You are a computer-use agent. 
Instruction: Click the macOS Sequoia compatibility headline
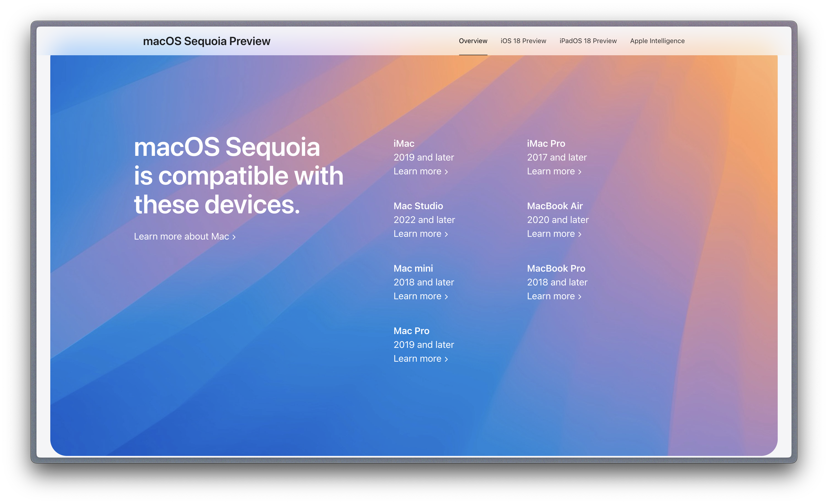[x=238, y=175]
